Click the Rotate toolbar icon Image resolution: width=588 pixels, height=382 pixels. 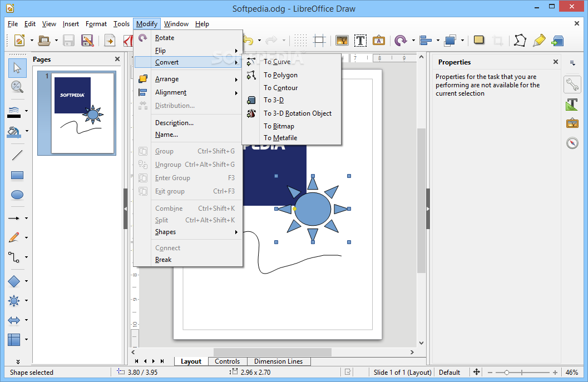[401, 40]
